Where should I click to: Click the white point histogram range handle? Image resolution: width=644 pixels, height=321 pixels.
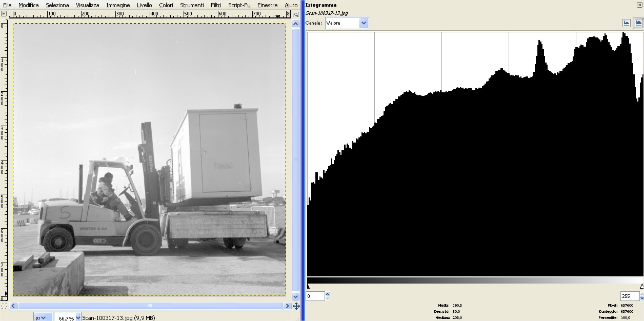[x=641, y=286]
